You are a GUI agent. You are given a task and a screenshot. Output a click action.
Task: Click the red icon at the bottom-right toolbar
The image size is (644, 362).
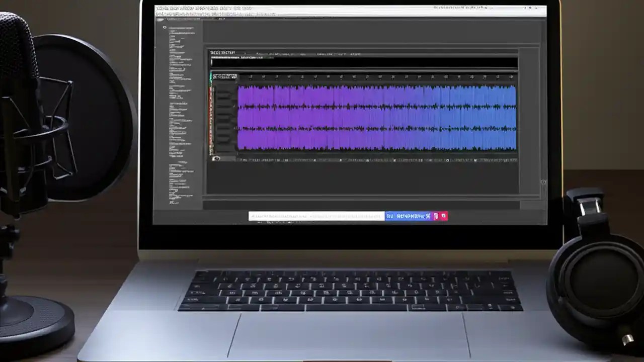click(443, 215)
